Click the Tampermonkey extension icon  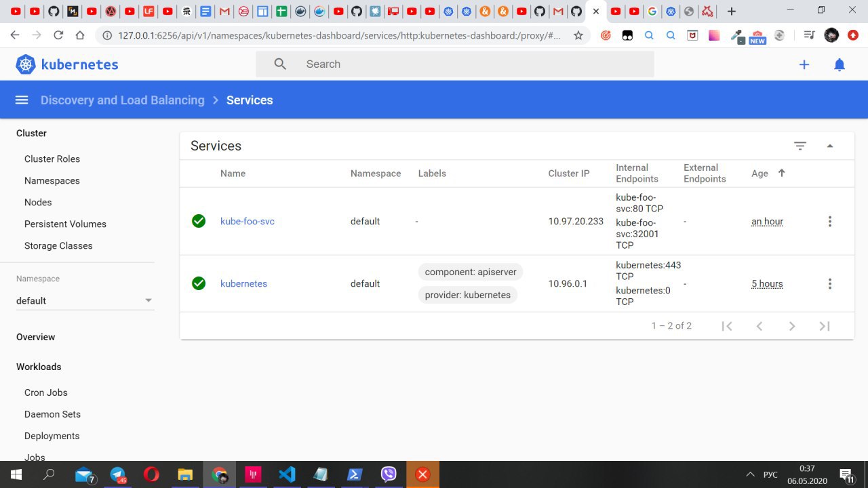coord(627,35)
